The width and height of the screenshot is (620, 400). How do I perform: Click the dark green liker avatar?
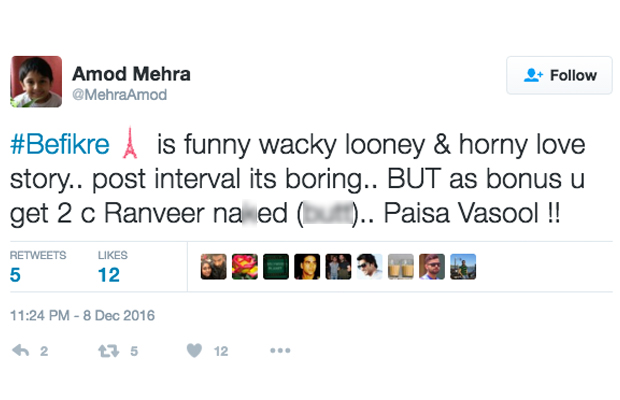click(276, 266)
